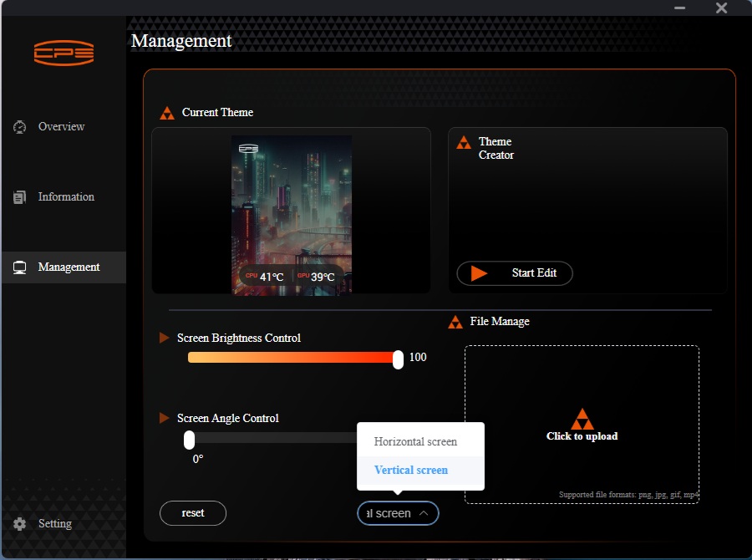Click the Screen Angle Control label
The image size is (752, 560).
[228, 419]
